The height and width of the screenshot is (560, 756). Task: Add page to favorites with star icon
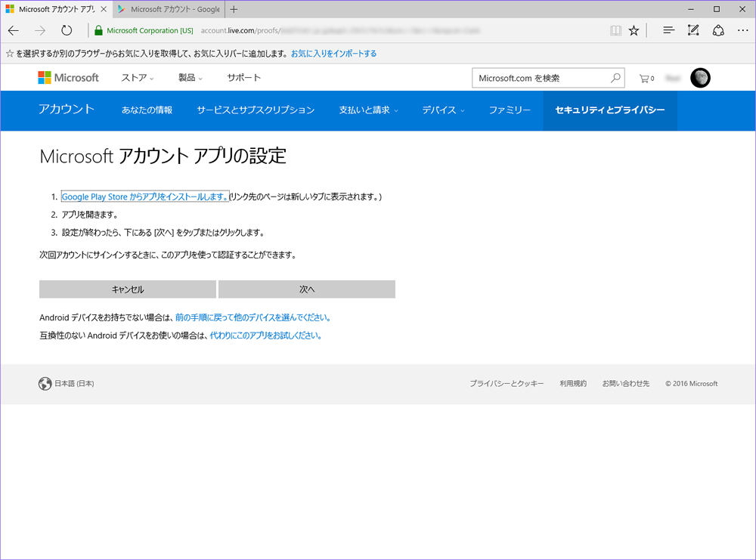(634, 31)
